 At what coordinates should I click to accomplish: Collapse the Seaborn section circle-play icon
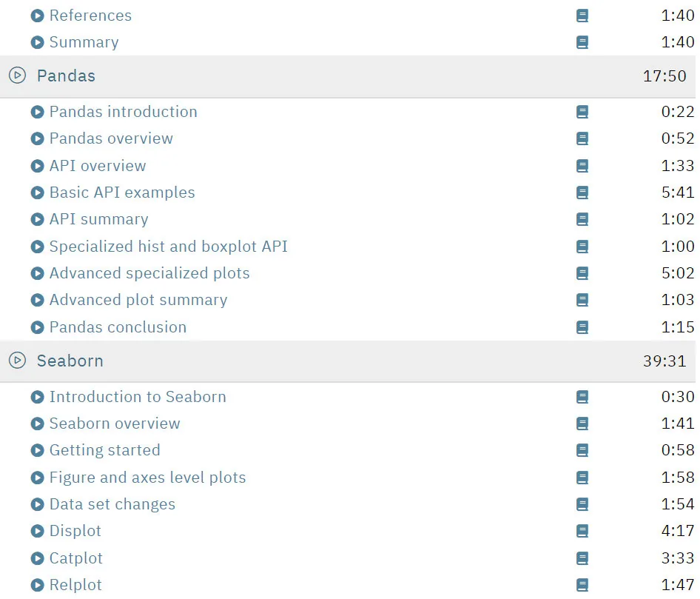18,360
